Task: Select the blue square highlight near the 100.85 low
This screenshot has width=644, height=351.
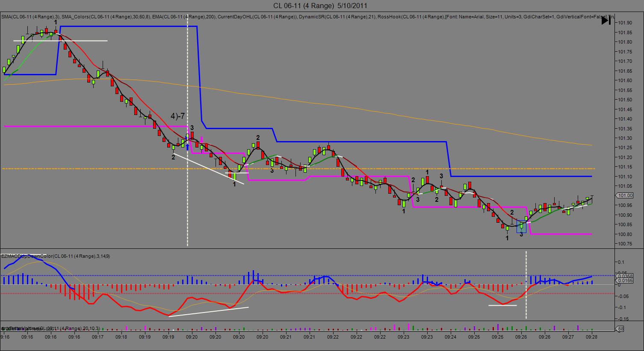Action: tap(521, 226)
